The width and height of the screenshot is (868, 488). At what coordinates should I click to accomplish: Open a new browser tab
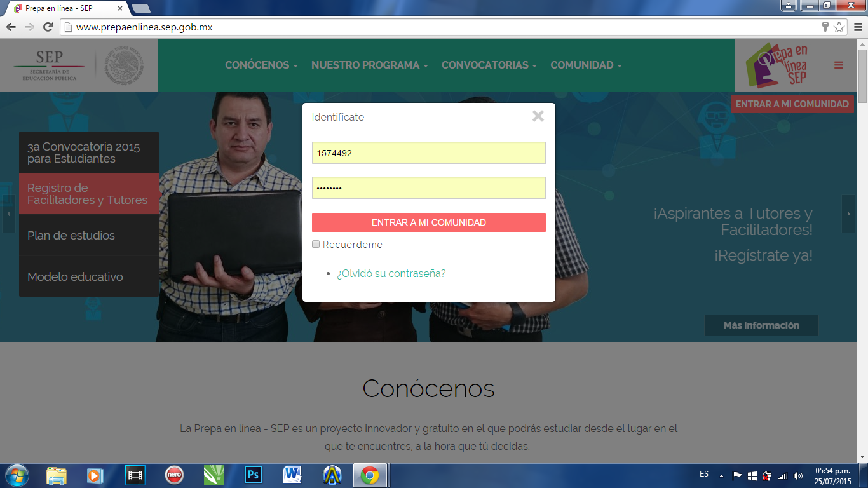point(141,8)
